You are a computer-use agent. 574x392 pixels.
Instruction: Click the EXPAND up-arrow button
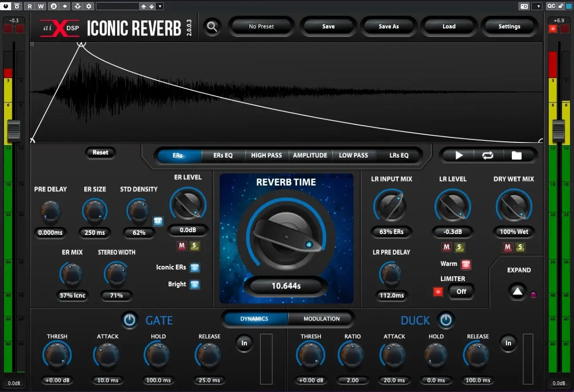[x=517, y=292]
